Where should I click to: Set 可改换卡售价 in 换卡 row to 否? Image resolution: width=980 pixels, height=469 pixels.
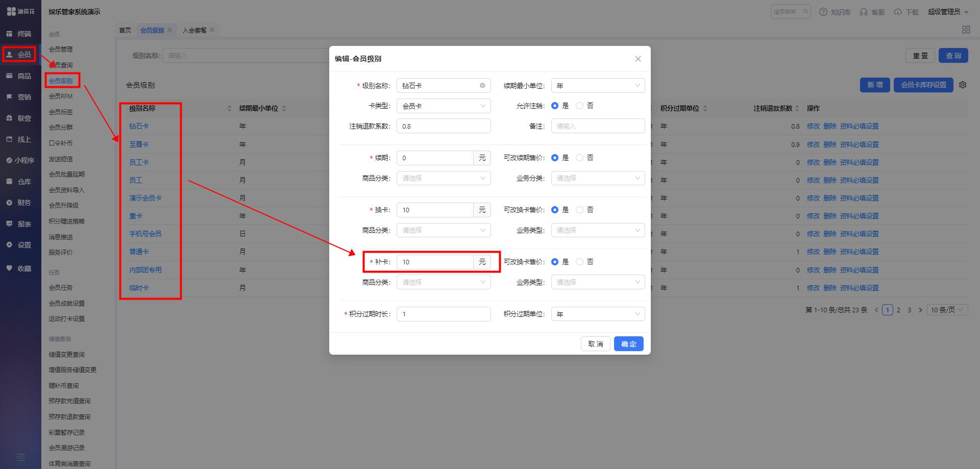tap(579, 210)
